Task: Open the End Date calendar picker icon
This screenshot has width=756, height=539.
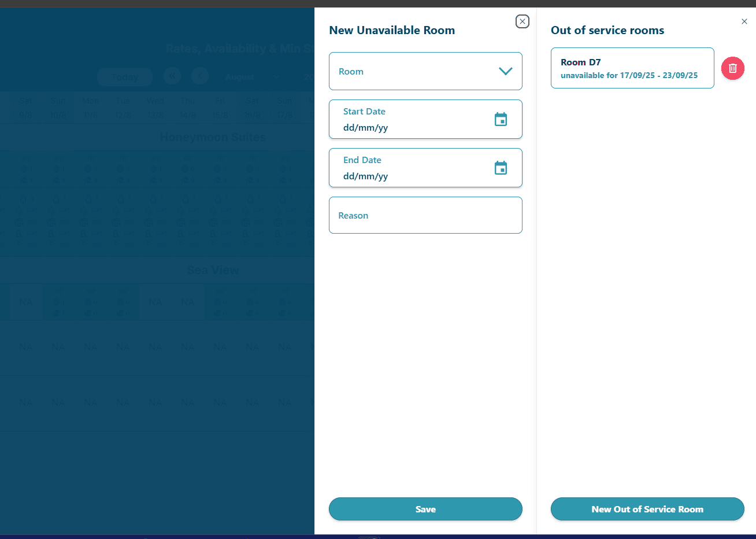Action: [501, 168]
